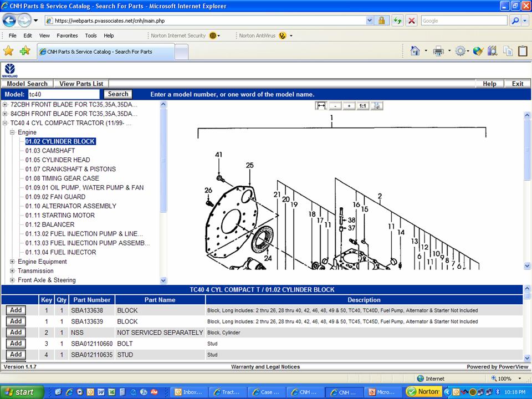532x399 pixels.
Task: Launch Word from the quick launch bar
Action: pos(101,392)
